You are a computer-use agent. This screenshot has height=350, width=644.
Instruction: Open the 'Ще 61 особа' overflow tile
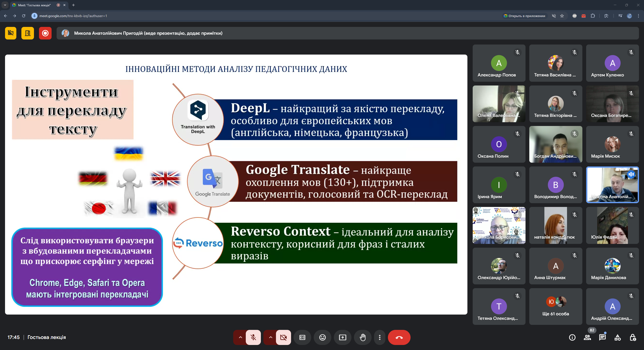click(556, 307)
